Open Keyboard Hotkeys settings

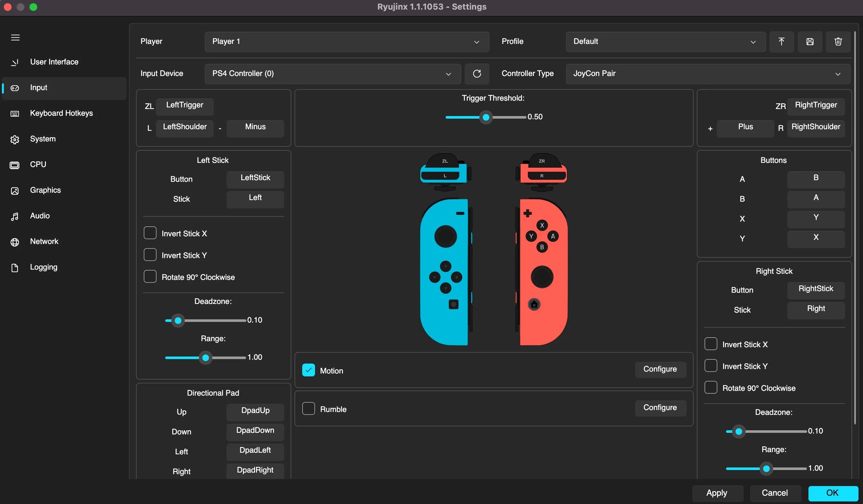(x=61, y=113)
